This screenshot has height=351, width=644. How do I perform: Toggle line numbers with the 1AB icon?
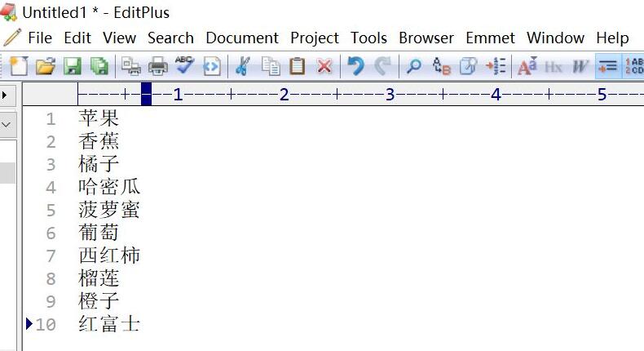point(634,66)
